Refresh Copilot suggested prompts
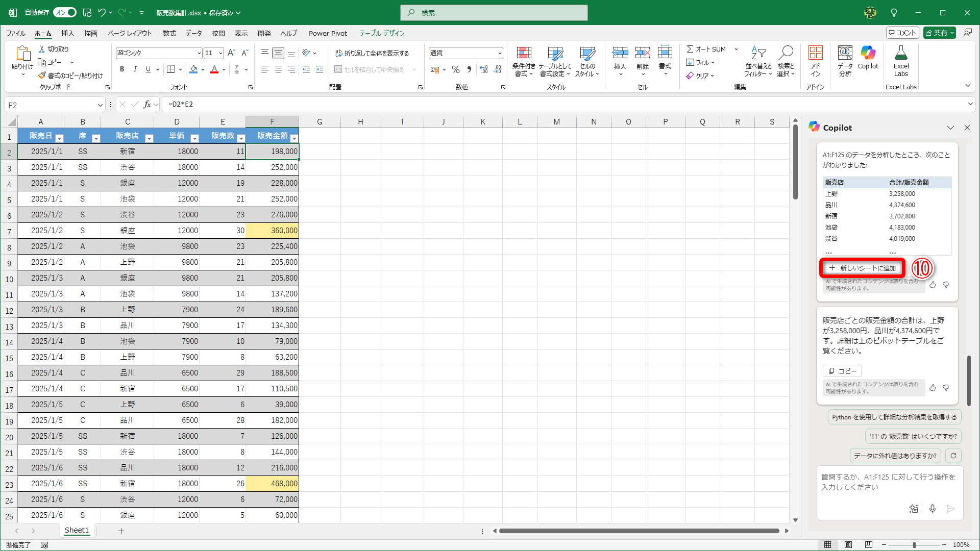The height and width of the screenshot is (551, 980). click(x=953, y=456)
